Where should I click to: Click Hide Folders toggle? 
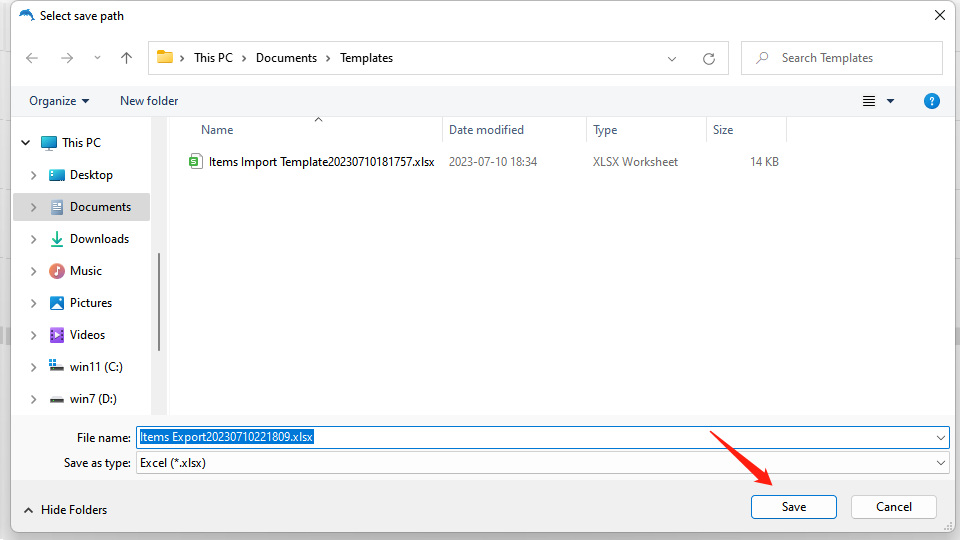(x=65, y=510)
